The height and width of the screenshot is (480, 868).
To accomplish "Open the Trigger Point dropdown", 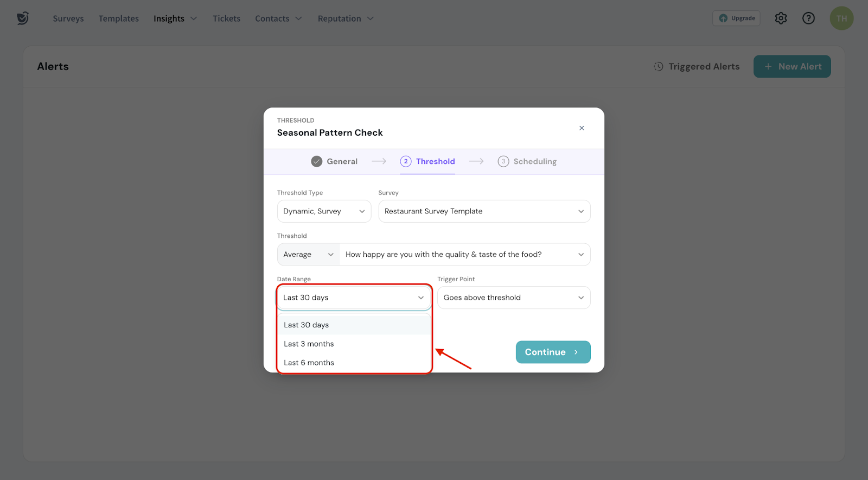I will tap(513, 298).
